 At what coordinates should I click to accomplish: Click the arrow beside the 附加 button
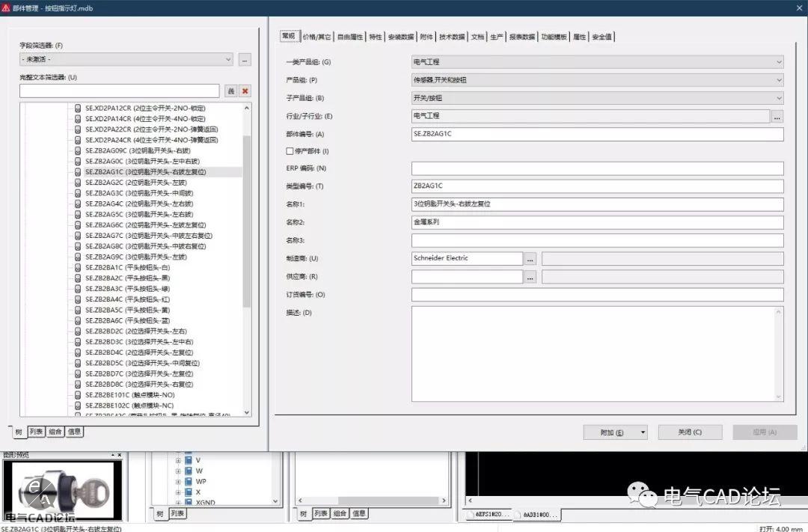pyautogui.click(x=643, y=432)
